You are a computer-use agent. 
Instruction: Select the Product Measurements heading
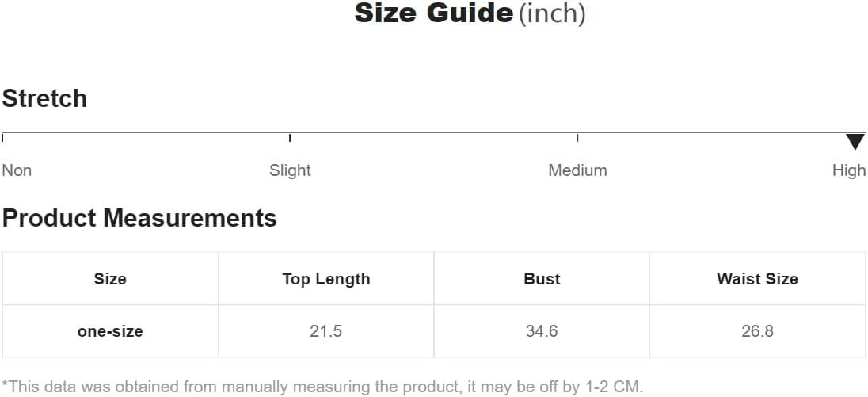coord(139,218)
